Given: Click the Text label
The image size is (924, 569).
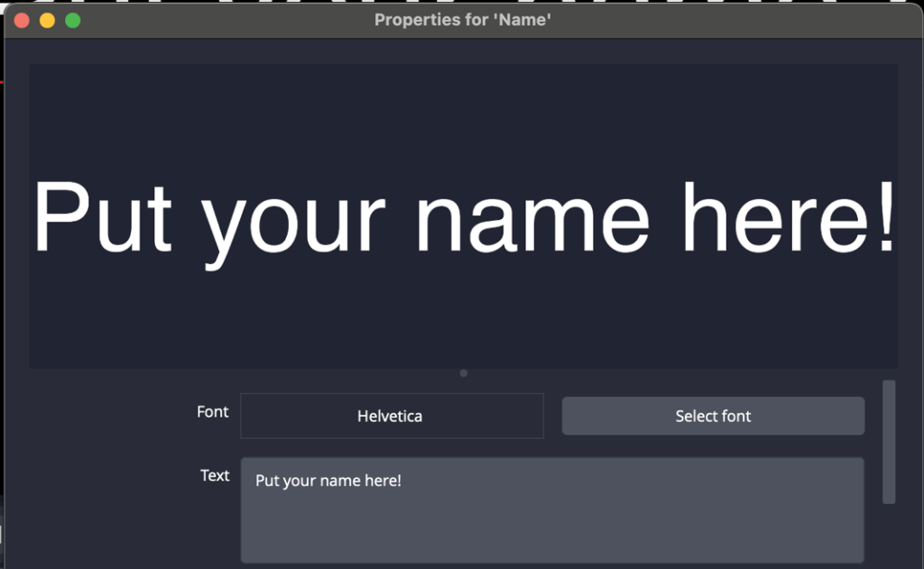Looking at the screenshot, I should click(215, 475).
